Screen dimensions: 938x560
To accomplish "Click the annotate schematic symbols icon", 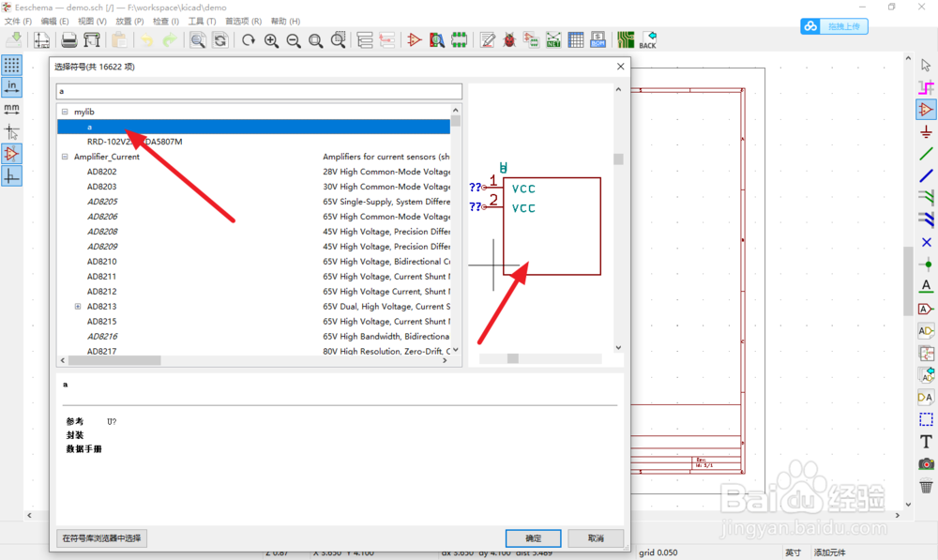I will [x=488, y=40].
